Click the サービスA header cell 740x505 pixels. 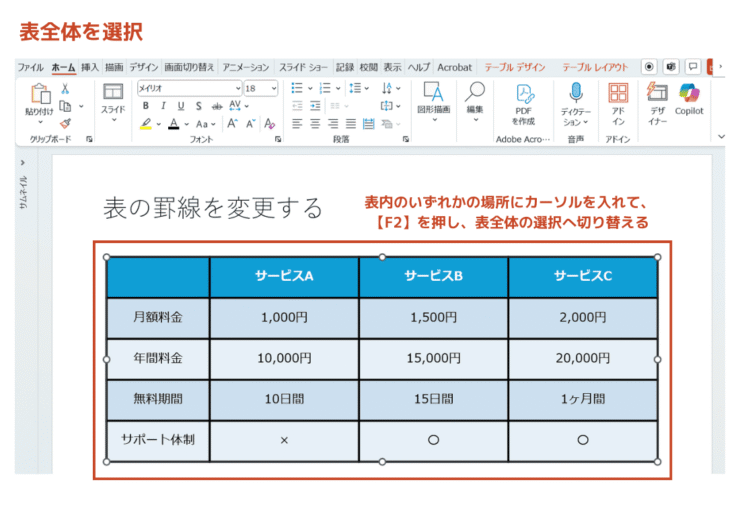pyautogui.click(x=284, y=277)
